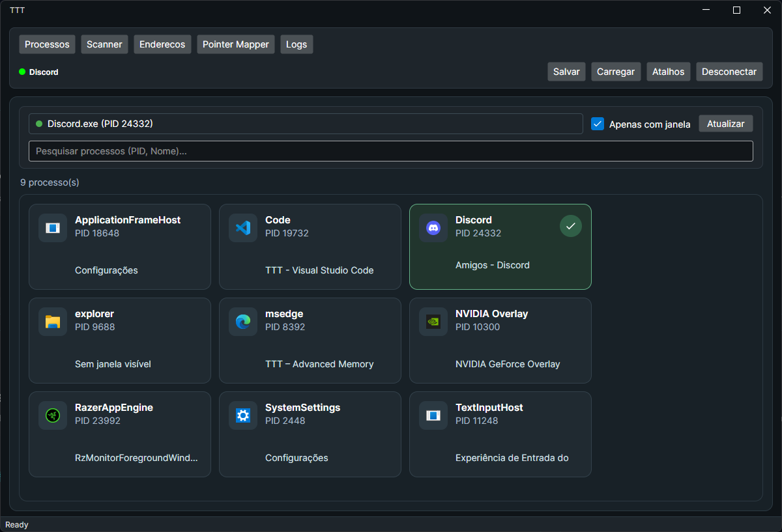Click the explorer folder icon
This screenshot has width=782, height=532.
pyautogui.click(x=52, y=322)
